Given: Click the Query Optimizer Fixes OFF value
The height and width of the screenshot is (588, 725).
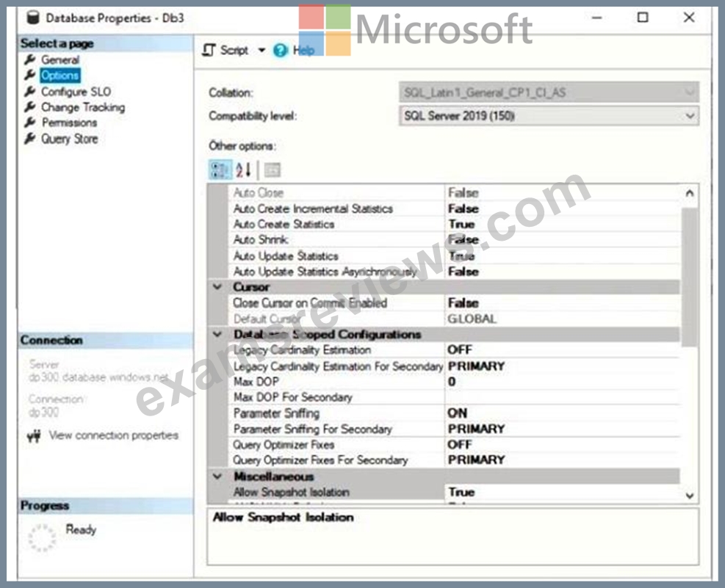Looking at the screenshot, I should click(x=460, y=445).
